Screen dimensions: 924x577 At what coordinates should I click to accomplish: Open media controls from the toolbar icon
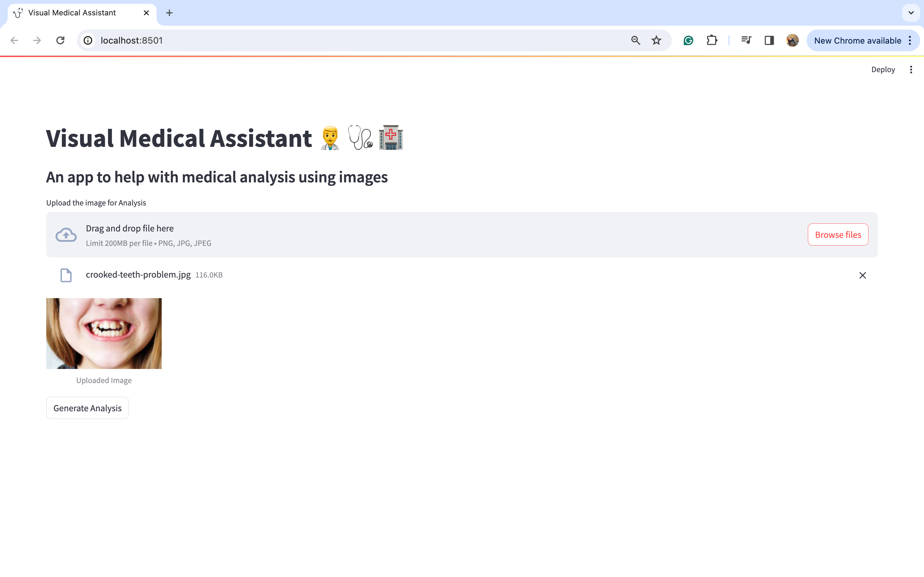click(x=745, y=40)
